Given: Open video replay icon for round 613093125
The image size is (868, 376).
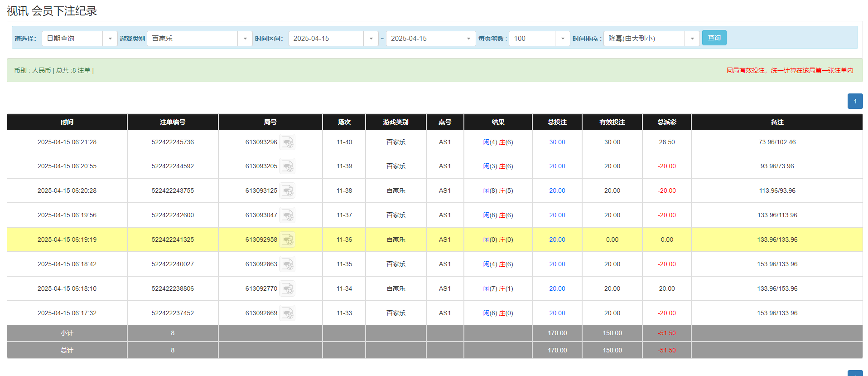Looking at the screenshot, I should point(287,191).
